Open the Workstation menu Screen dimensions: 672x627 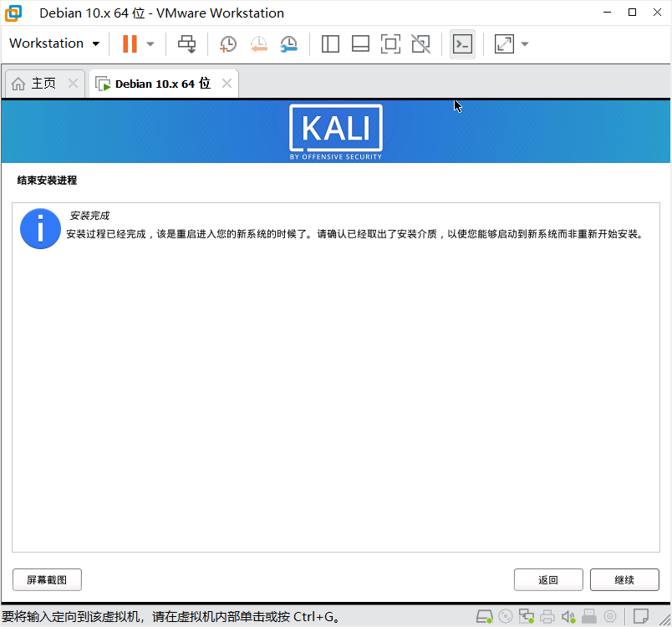pyautogui.click(x=54, y=43)
